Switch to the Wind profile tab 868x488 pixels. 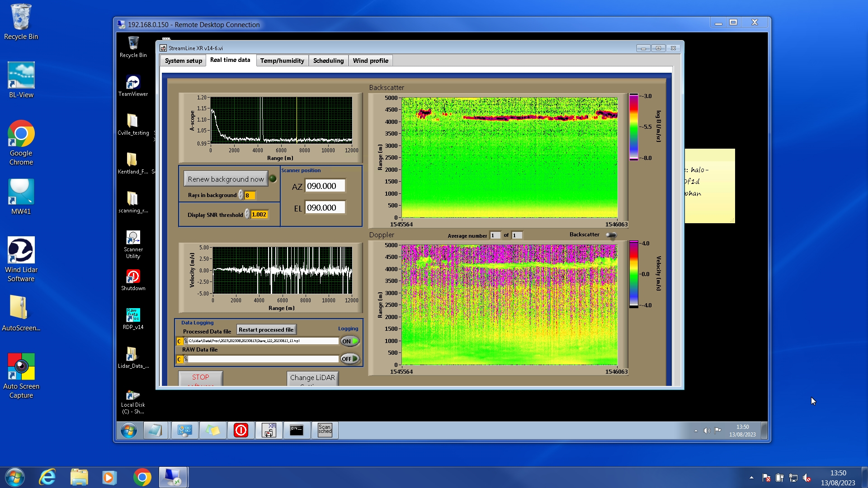(370, 61)
